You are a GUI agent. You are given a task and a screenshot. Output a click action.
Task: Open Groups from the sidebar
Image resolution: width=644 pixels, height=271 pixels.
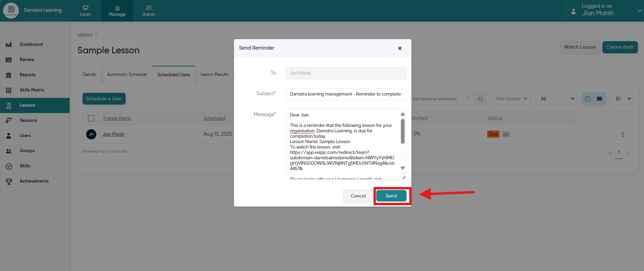click(35, 151)
